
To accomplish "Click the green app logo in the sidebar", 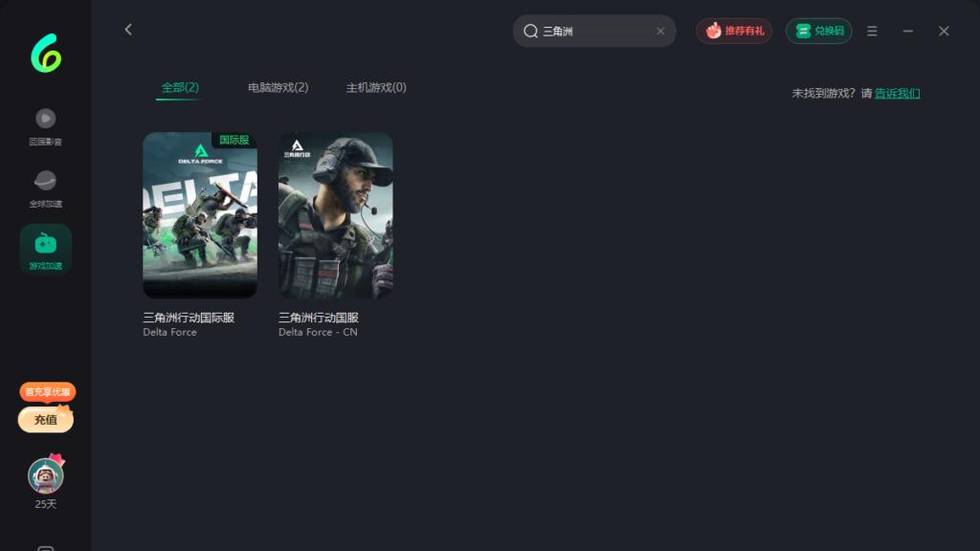I will point(46,54).
